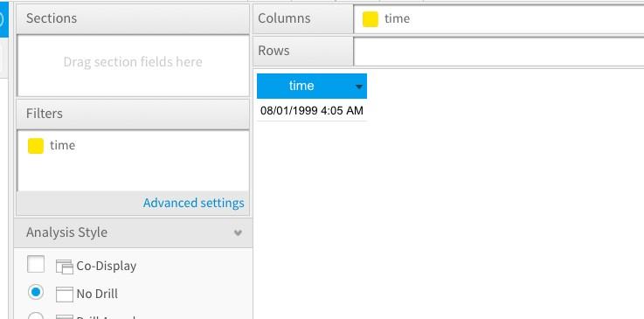Screen dimensions: 644x319
Task: Click the yellow time field icon in Filters
Action: click(36, 146)
